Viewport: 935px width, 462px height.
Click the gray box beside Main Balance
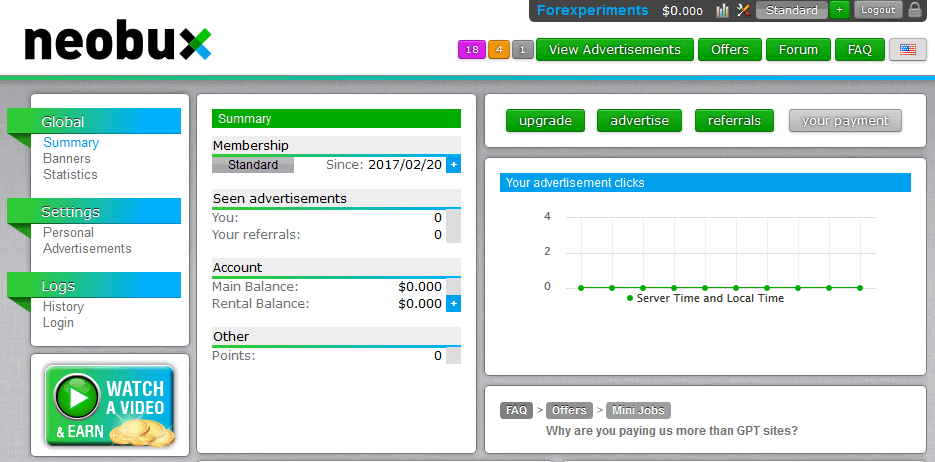point(453,287)
